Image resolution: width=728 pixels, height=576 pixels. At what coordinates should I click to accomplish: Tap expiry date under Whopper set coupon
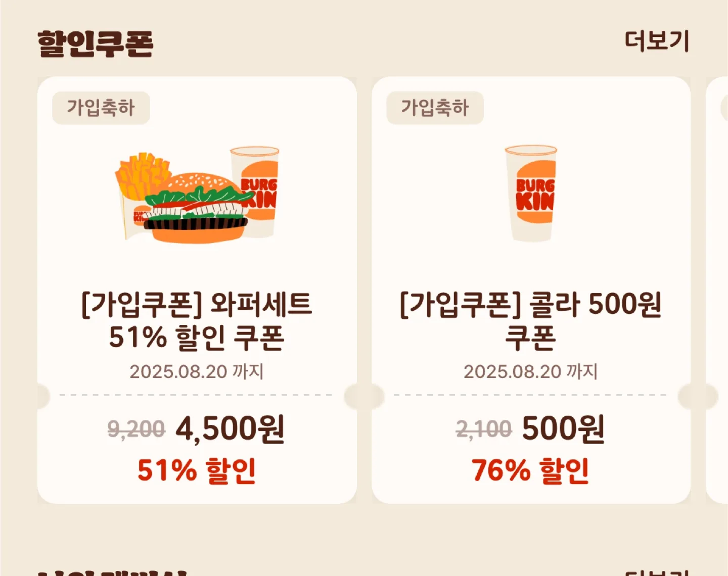(197, 372)
